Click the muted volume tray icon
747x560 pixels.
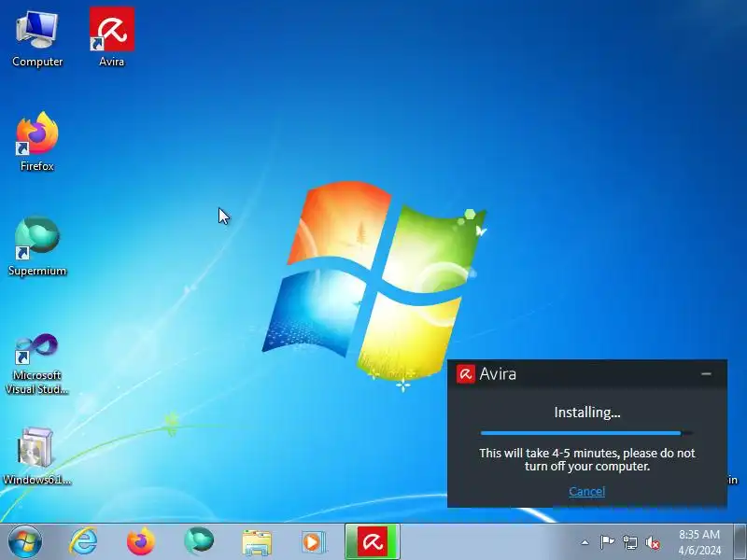click(653, 542)
